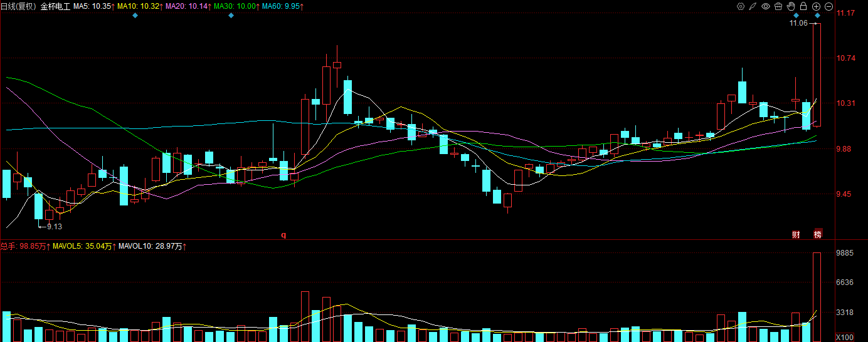Toggle the lock icon
Viewport: 868px width, 342px height.
803,6
